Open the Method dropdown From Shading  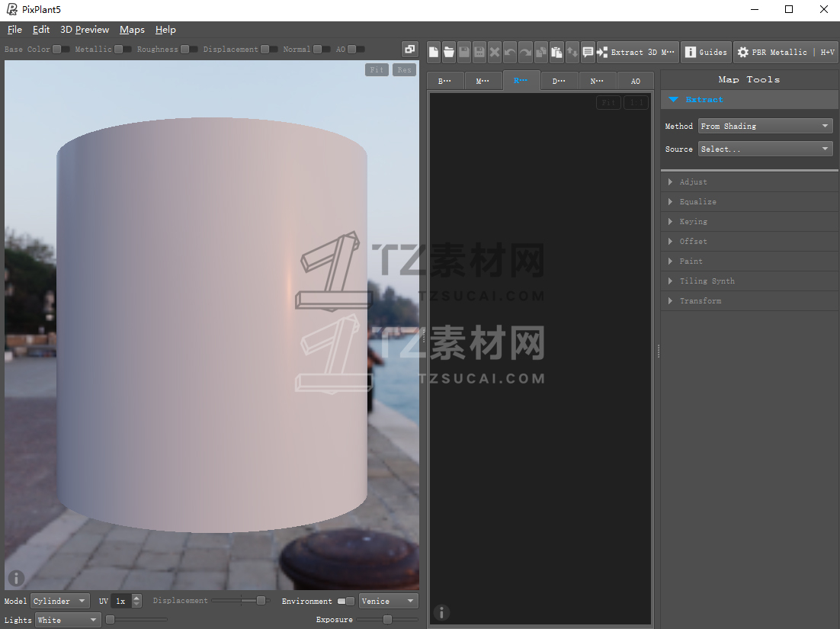tap(765, 127)
